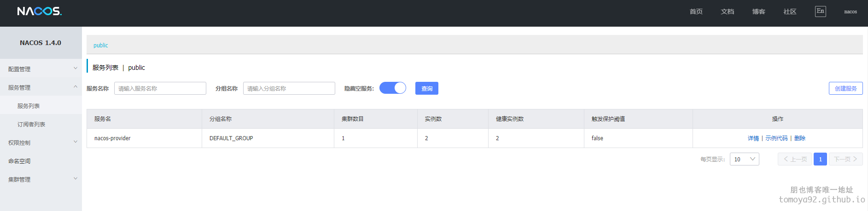Click the 分组名称 column header
The height and width of the screenshot is (211, 868).
[x=268, y=119]
